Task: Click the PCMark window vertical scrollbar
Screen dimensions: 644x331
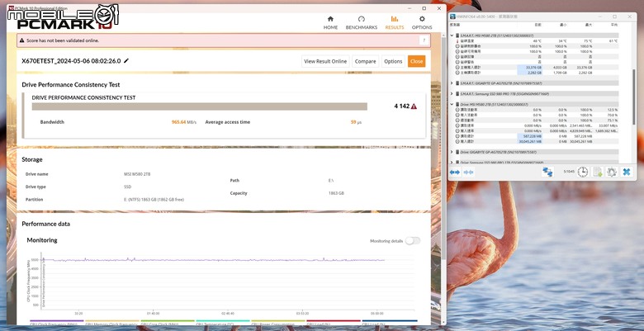Action: click(x=443, y=148)
